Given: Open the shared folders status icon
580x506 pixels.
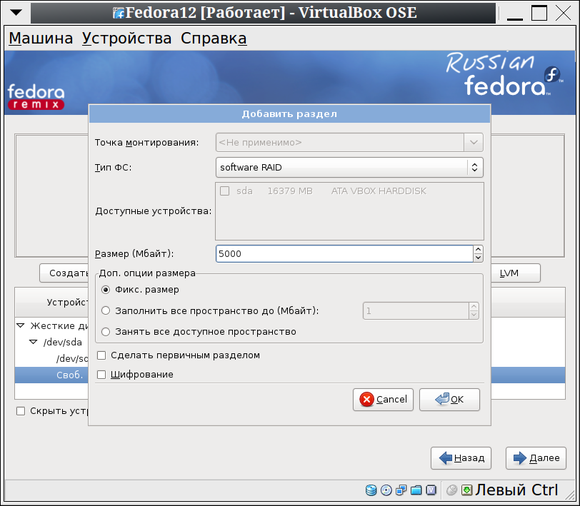Looking at the screenshot, I should [x=416, y=490].
